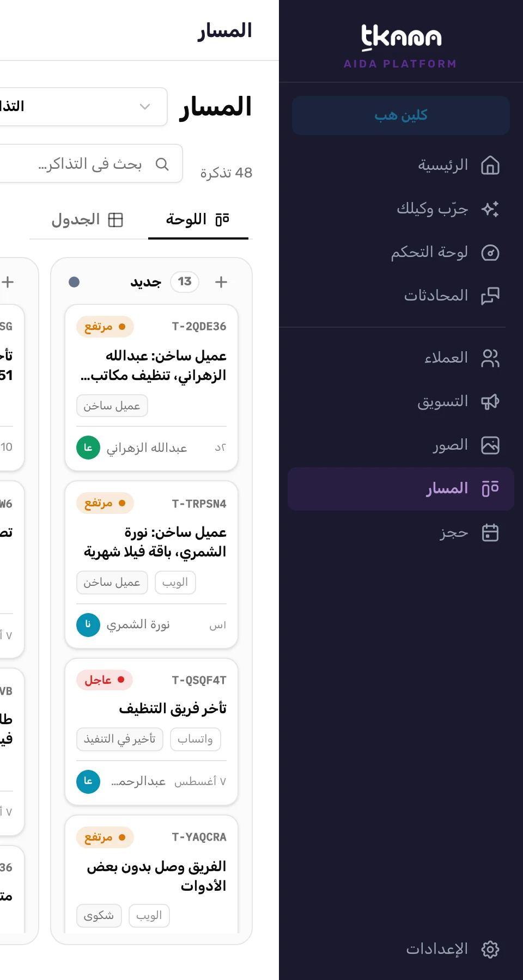Click avatar of نورة الشمري on second card
This screenshot has width=523, height=980.
[x=88, y=624]
